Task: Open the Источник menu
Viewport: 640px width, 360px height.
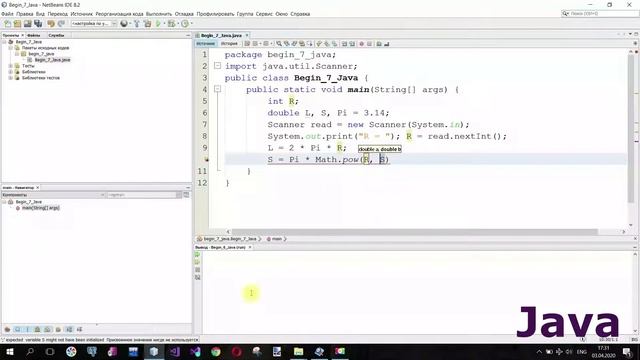Action: pyautogui.click(x=82, y=14)
